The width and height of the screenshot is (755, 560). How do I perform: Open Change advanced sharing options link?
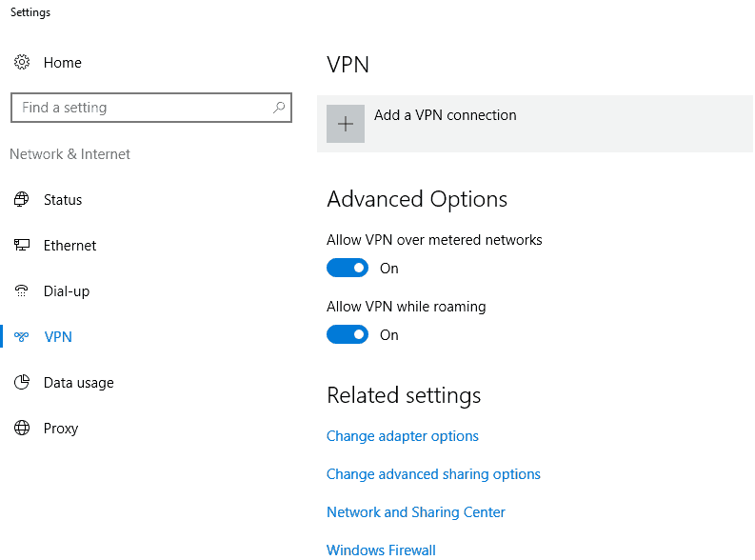[433, 473]
